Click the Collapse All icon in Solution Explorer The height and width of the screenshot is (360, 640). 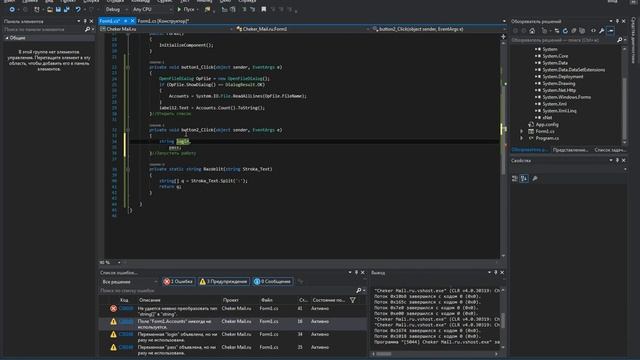click(573, 31)
